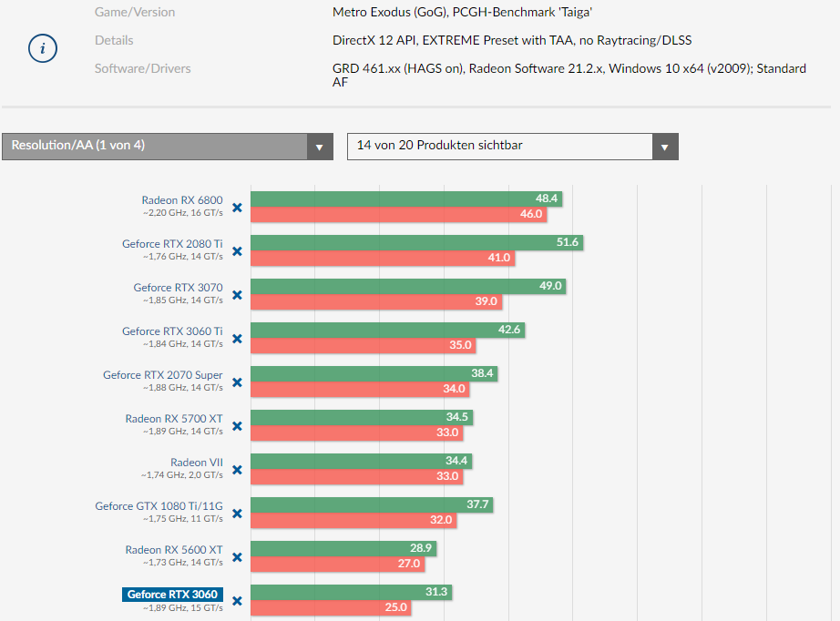Click the green 48.4 bar for RX 6800

click(406, 199)
